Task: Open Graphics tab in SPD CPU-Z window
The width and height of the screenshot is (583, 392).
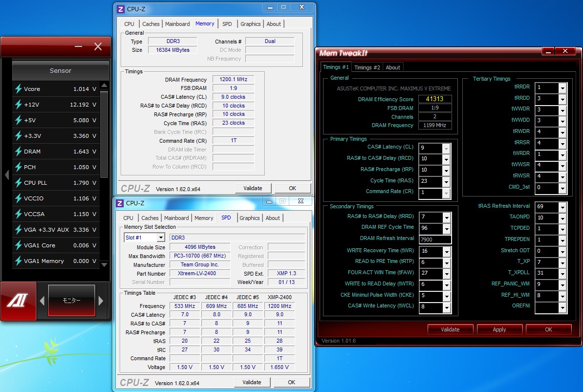Action: click(250, 218)
